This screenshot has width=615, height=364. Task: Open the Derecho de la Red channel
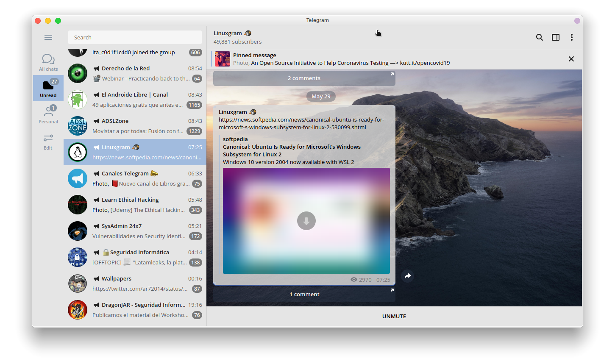(135, 73)
